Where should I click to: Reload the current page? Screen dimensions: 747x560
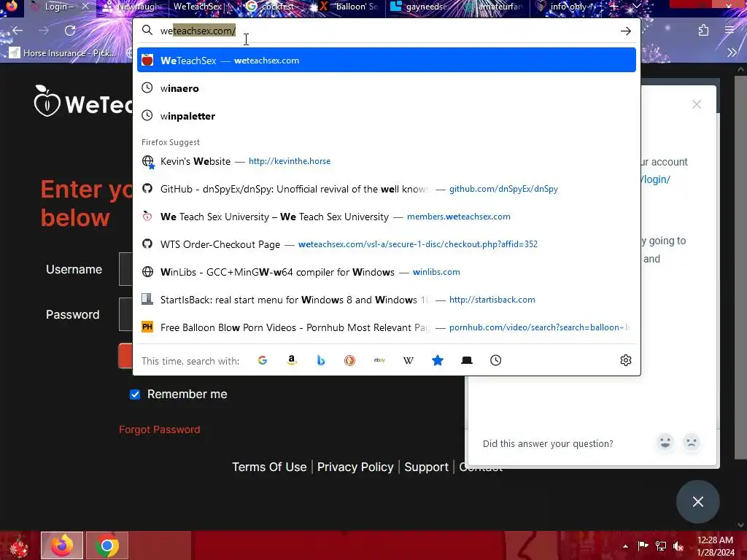pyautogui.click(x=70, y=31)
